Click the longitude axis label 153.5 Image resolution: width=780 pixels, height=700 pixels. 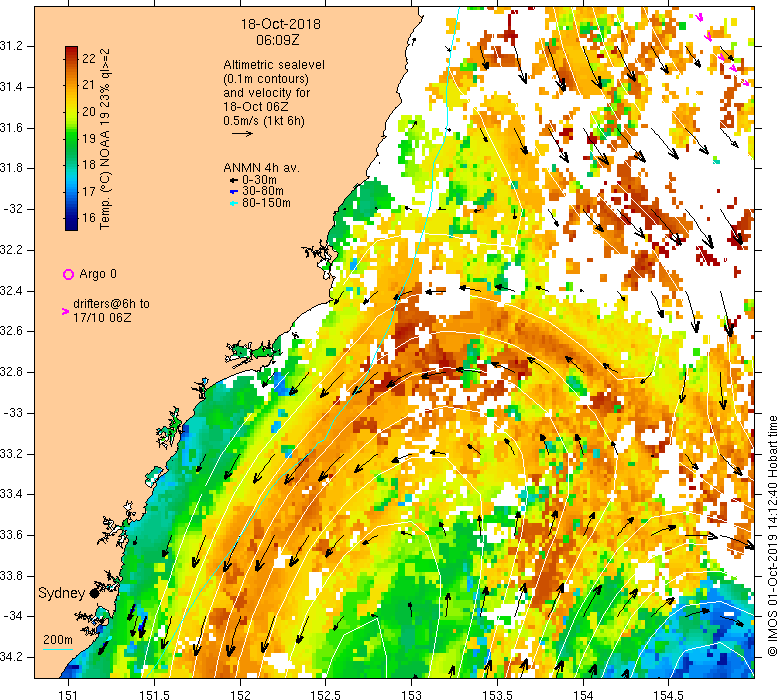[x=497, y=694]
